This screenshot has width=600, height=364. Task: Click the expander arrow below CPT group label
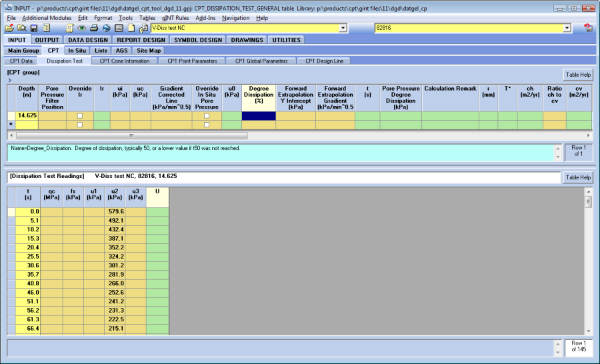click(10, 80)
